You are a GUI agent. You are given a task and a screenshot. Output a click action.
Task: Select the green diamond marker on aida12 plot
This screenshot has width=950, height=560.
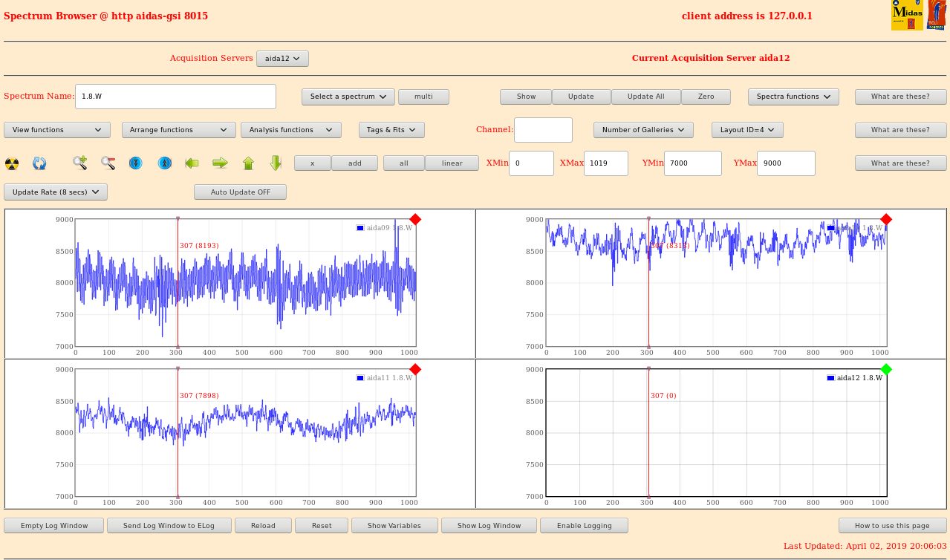point(886,369)
